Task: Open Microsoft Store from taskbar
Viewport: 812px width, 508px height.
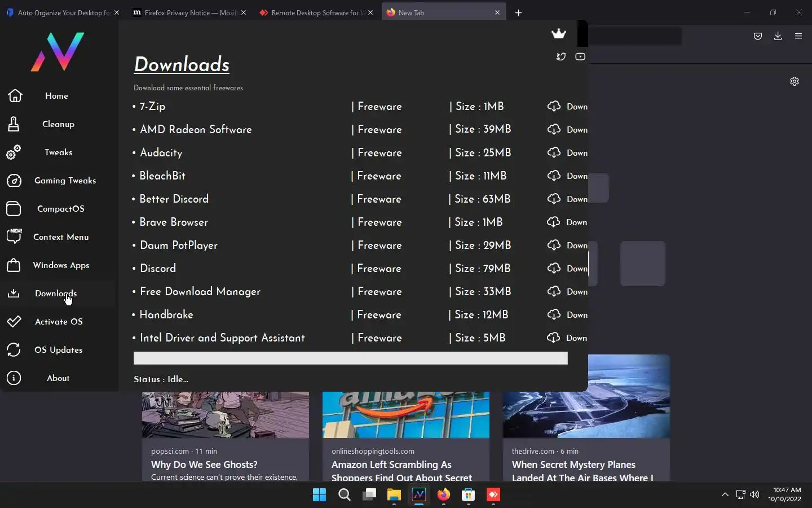Action: point(468,495)
